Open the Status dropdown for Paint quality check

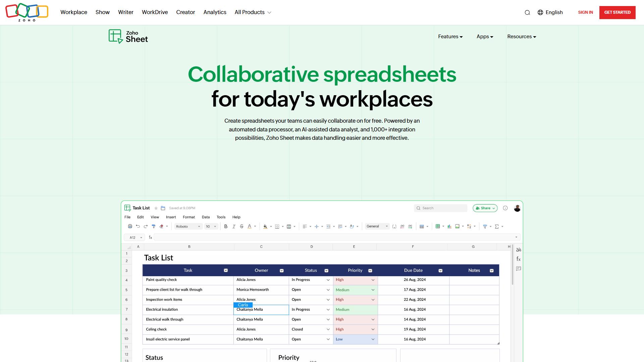pyautogui.click(x=328, y=280)
